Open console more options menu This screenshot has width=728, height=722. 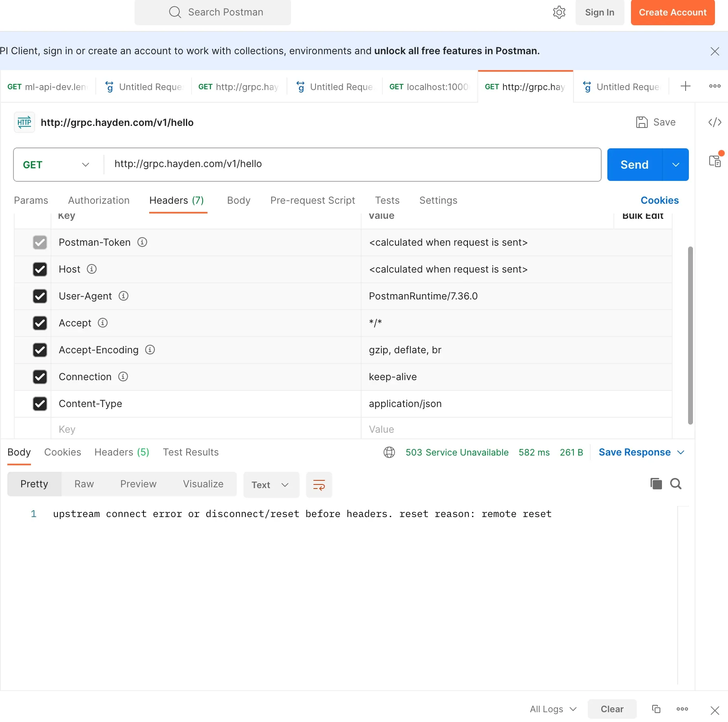[x=682, y=709]
